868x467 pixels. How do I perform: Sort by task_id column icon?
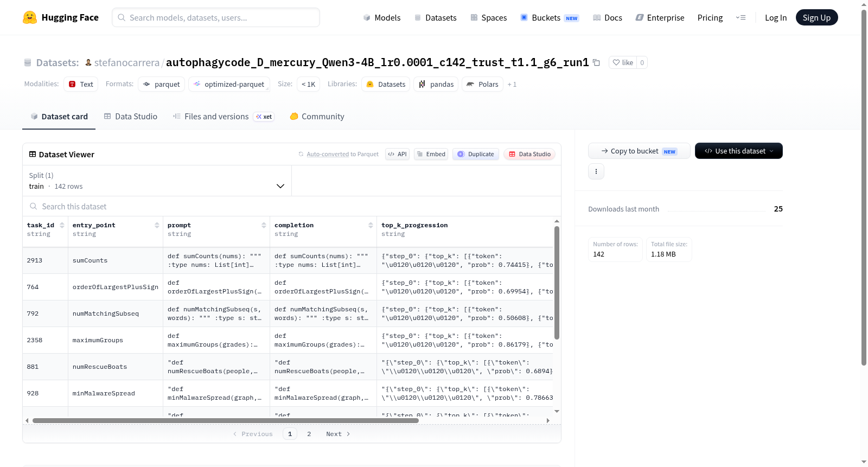coord(62,225)
